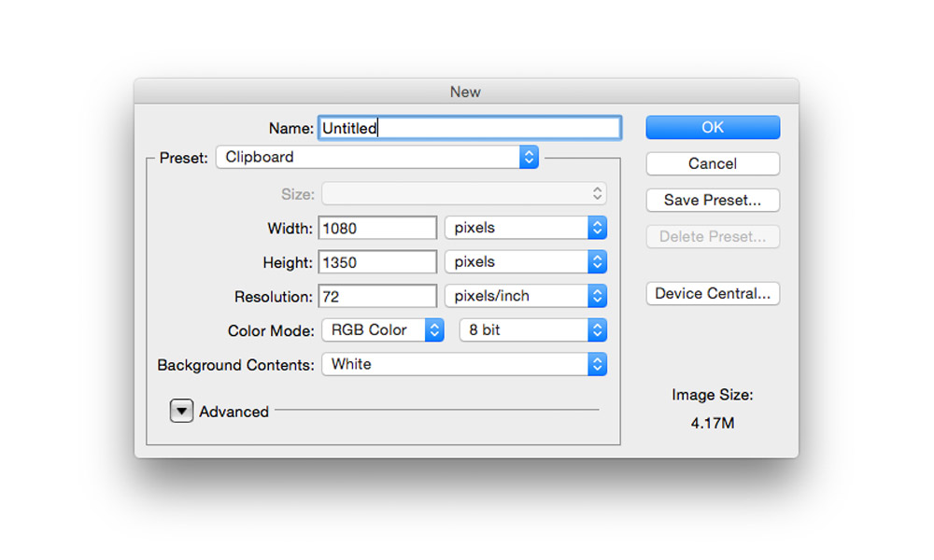
Task: Click the Save Preset... button
Action: tap(713, 201)
